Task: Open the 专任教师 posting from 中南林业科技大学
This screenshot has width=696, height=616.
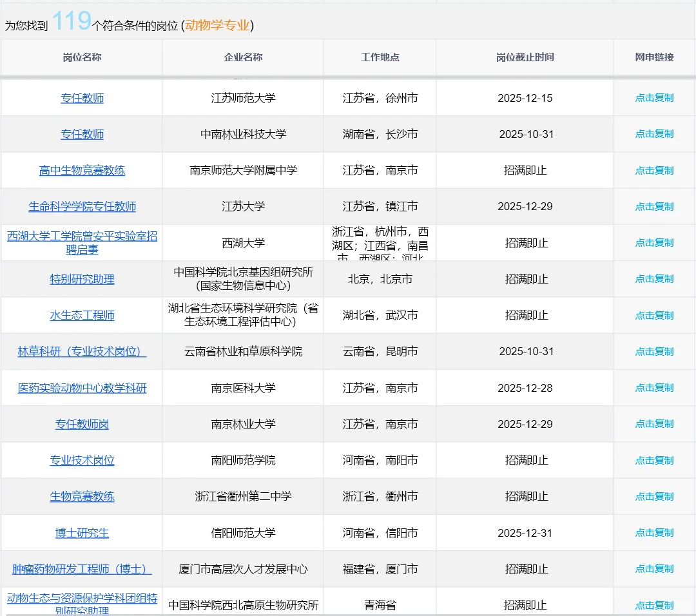Action: tap(82, 134)
